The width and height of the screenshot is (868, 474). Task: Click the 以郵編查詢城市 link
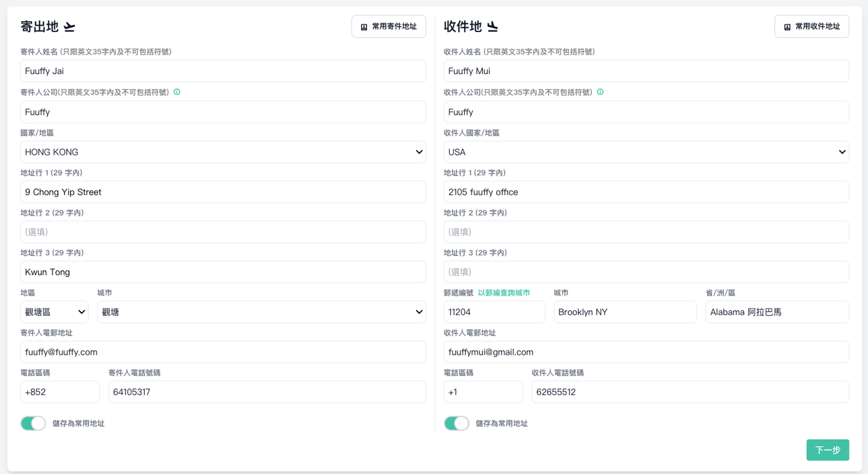click(x=504, y=293)
